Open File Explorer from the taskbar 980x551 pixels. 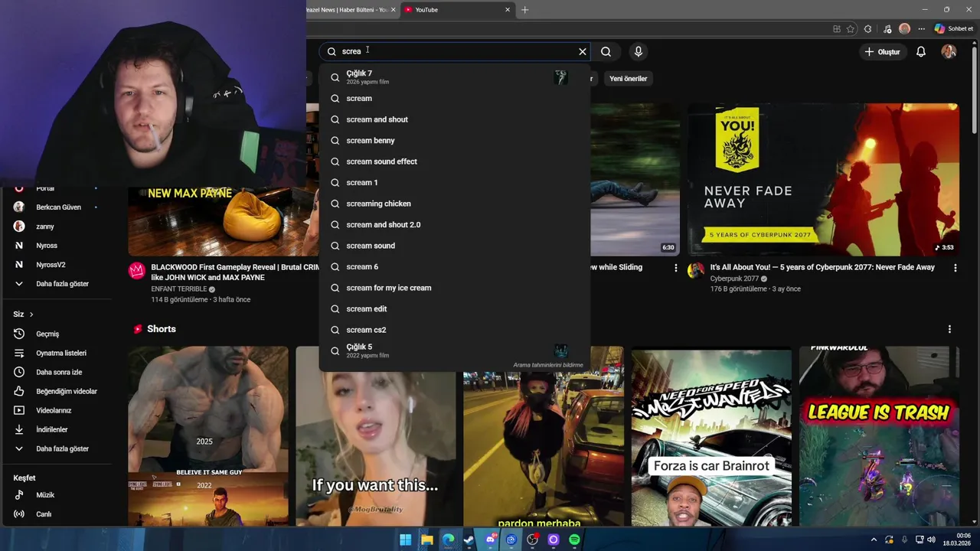427,540
